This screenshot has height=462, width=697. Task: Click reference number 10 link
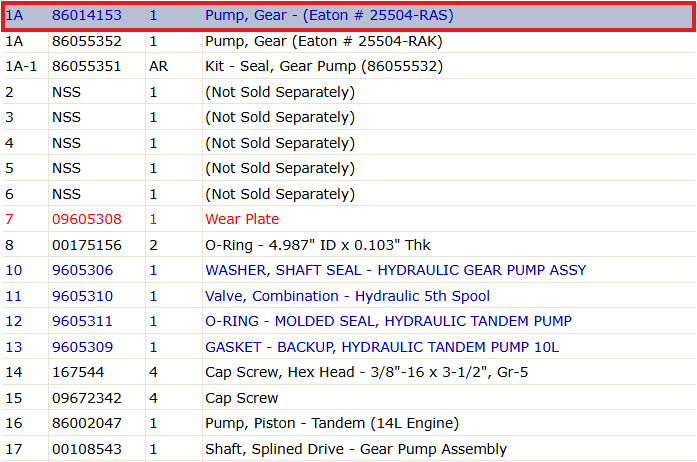click(14, 270)
